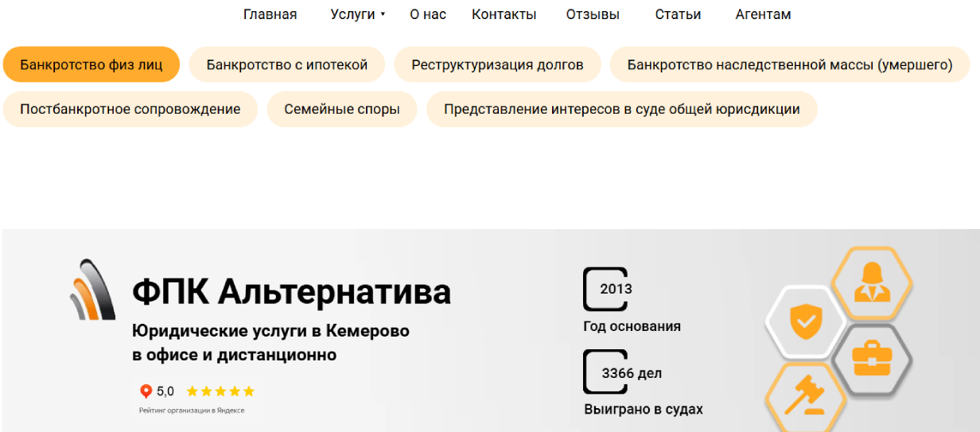Click the 5,0 rating value
Image resolution: width=980 pixels, height=432 pixels.
click(x=165, y=391)
